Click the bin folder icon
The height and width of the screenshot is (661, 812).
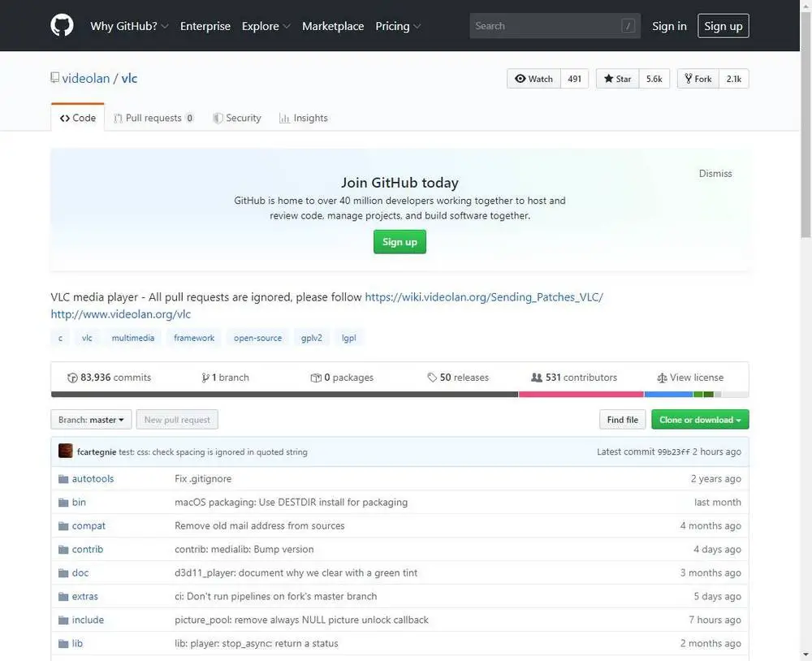(x=63, y=503)
